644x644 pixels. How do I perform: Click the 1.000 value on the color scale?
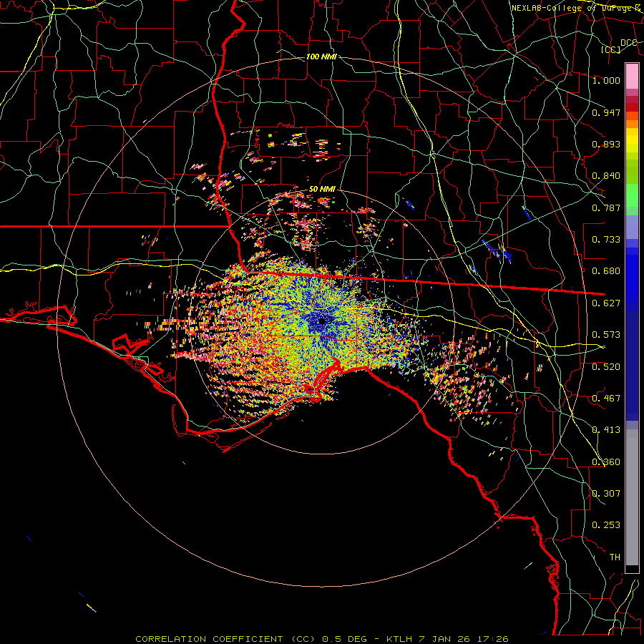tap(606, 80)
